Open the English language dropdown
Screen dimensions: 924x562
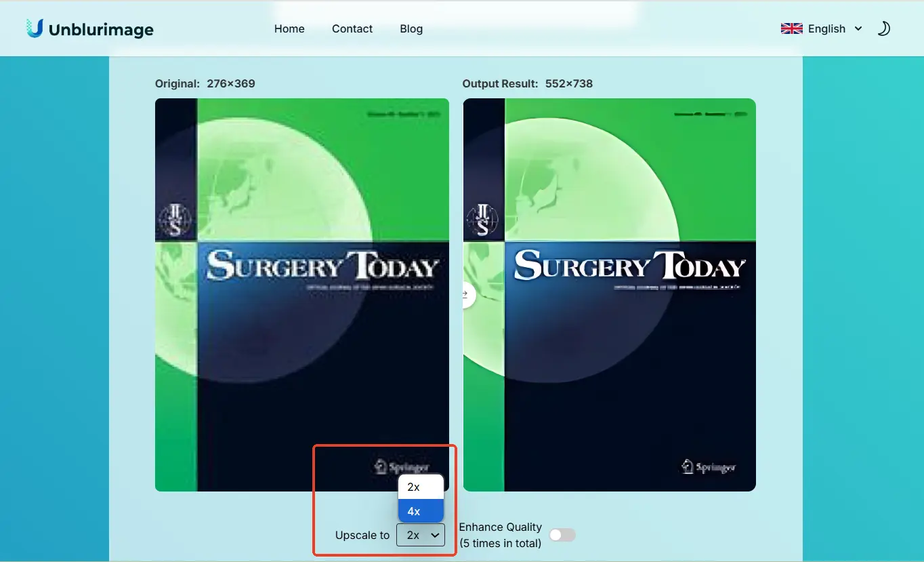(822, 28)
